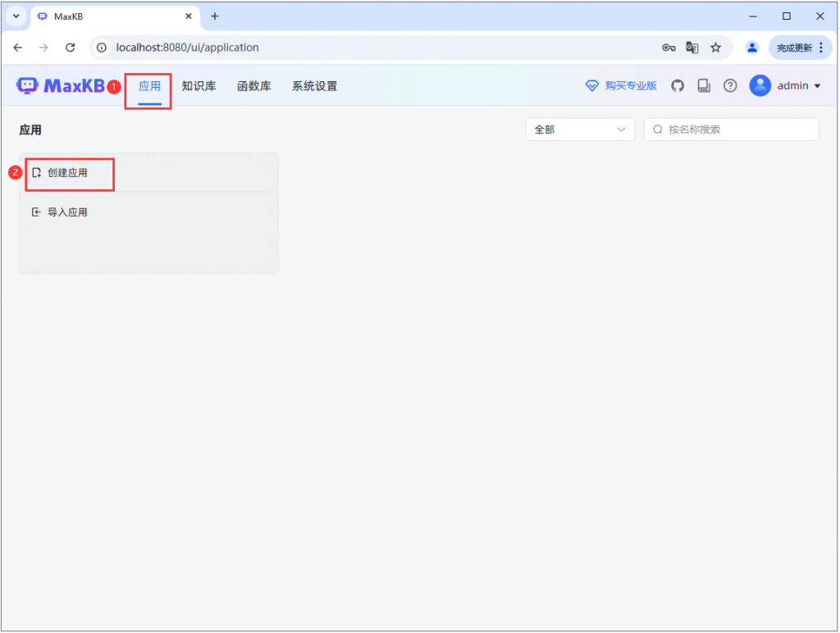Switch to the 函数库 tab
This screenshot has height=633, width=840.
[254, 86]
